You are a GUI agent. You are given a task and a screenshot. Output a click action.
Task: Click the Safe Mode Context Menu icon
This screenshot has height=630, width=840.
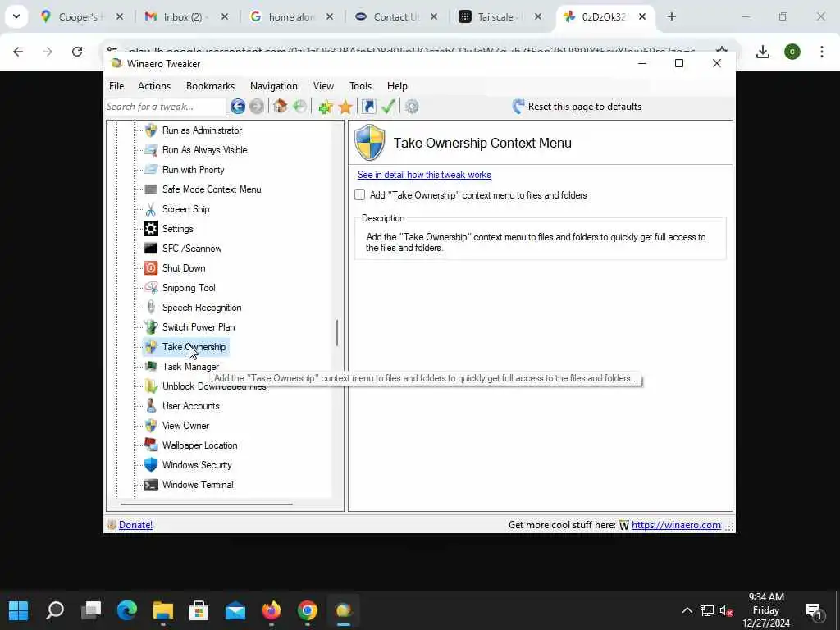(x=151, y=189)
